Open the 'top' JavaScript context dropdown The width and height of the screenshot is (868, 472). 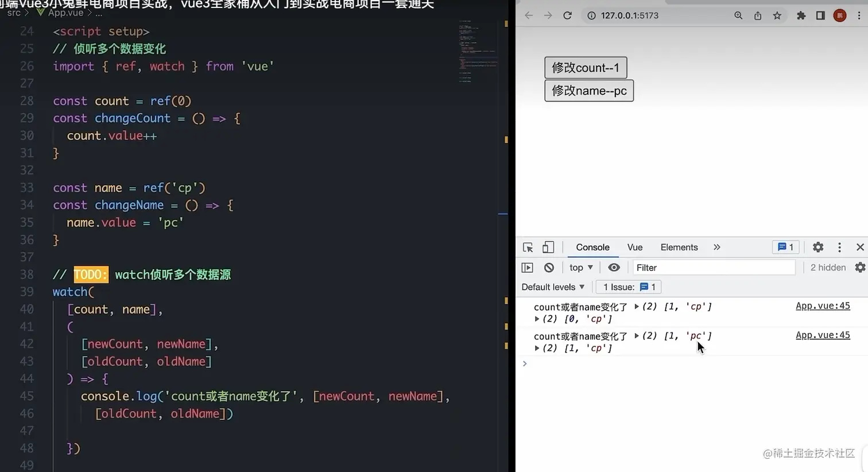pyautogui.click(x=581, y=268)
